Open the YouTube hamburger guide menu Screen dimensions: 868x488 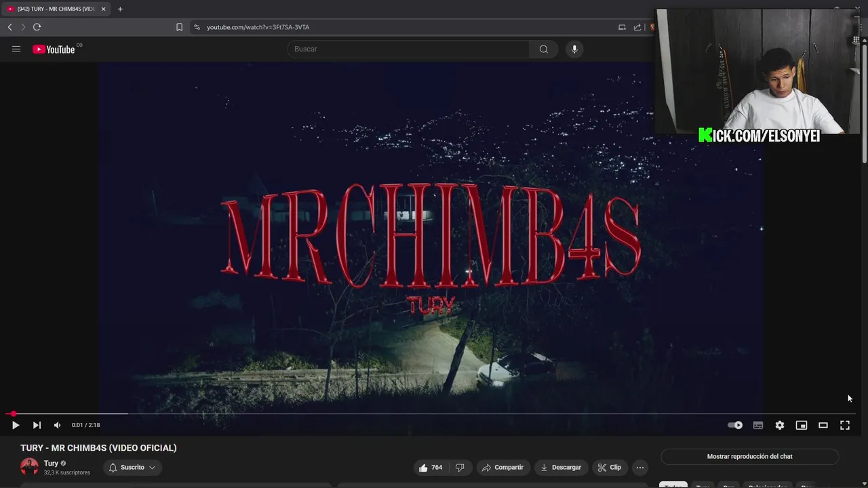[16, 49]
